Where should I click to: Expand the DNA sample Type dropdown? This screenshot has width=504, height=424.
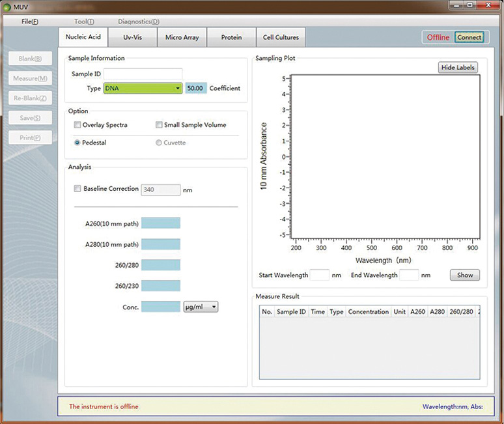point(143,89)
